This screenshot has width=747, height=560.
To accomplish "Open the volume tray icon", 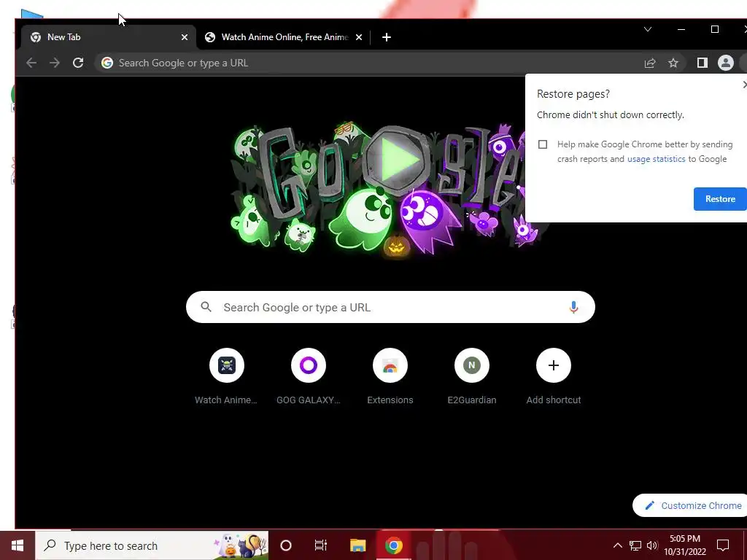I will pos(652,545).
